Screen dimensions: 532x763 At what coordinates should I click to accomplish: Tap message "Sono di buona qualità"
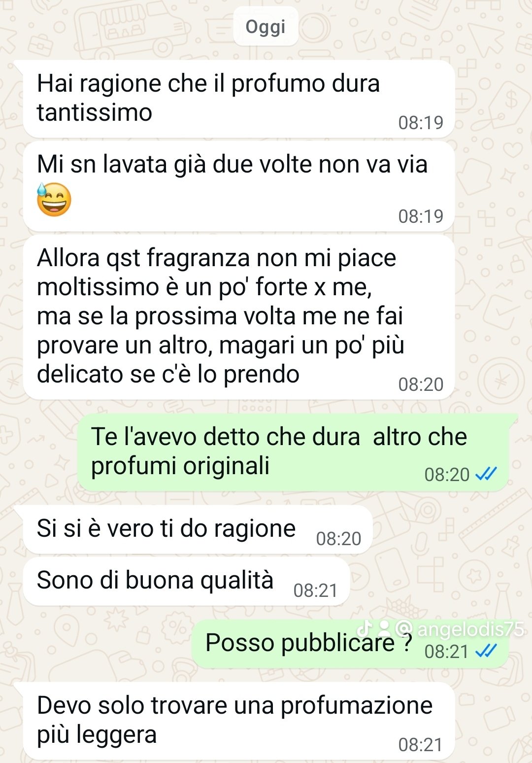point(186,582)
